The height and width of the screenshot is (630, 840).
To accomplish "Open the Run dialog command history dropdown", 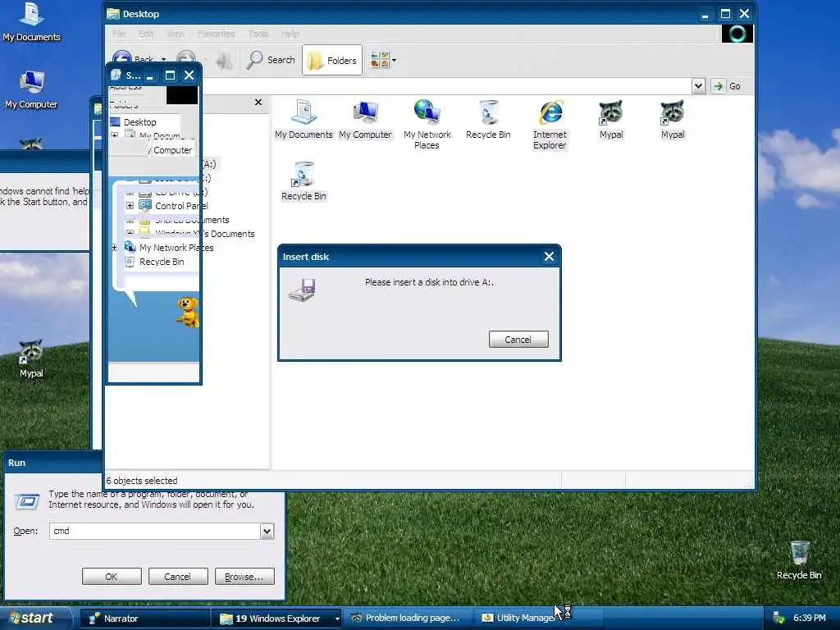I will tap(267, 531).
